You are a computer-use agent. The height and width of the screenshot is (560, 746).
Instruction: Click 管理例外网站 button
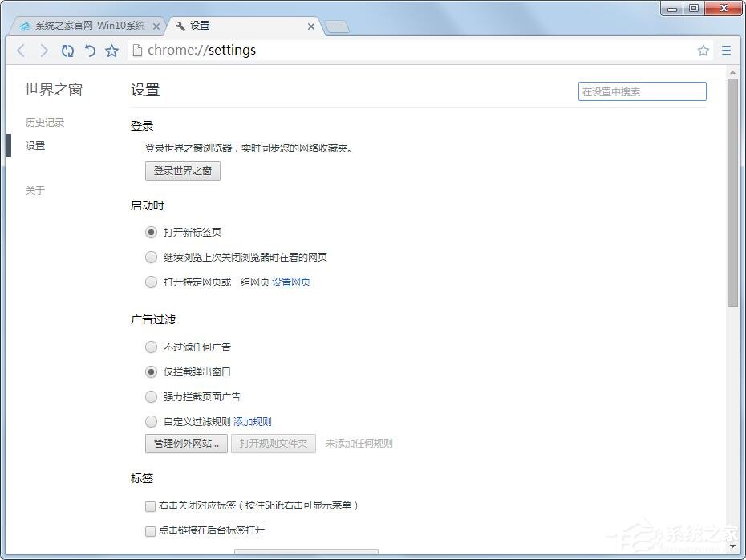185,443
